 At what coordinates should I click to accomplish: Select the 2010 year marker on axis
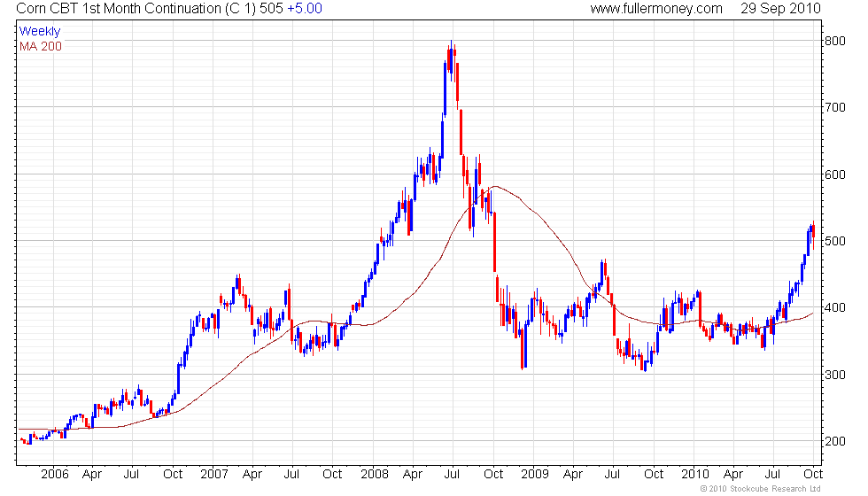[694, 475]
